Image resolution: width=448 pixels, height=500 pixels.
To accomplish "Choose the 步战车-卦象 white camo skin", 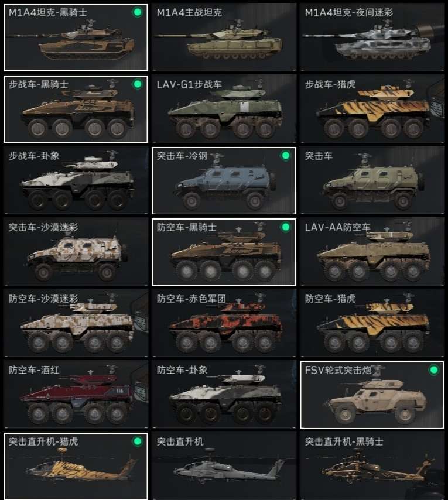I will coord(76,180).
